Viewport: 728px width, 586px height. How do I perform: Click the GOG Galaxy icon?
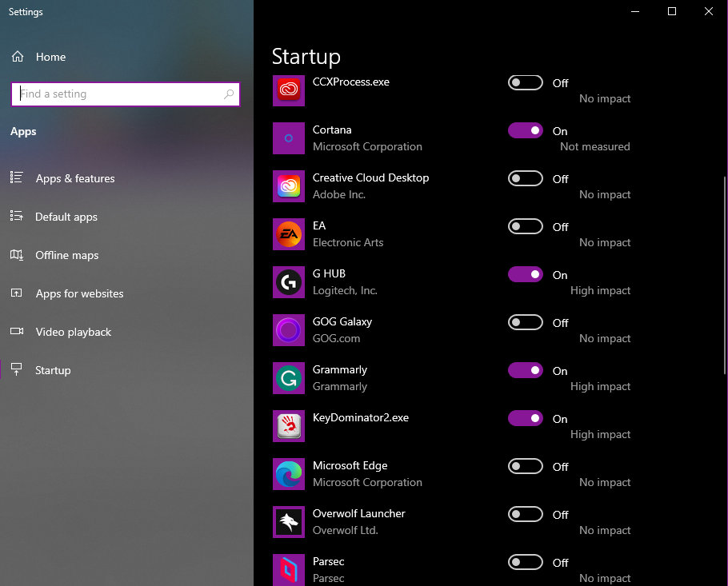coord(289,330)
